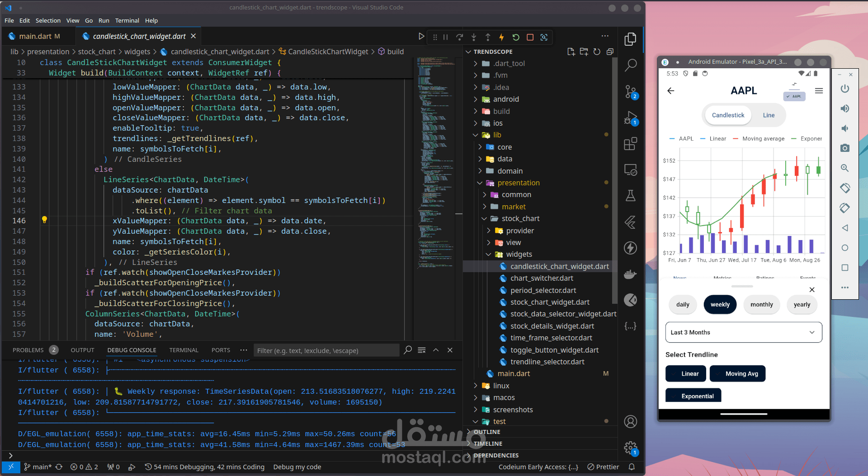868x476 pixels.
Task: Go back with the AAPL screen's arrow
Action: pyautogui.click(x=671, y=91)
